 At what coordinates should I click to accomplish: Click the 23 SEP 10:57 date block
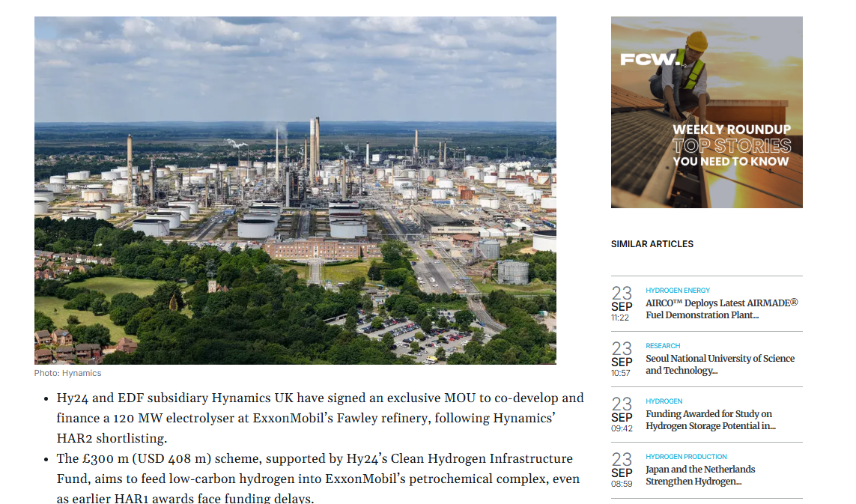[x=622, y=359]
